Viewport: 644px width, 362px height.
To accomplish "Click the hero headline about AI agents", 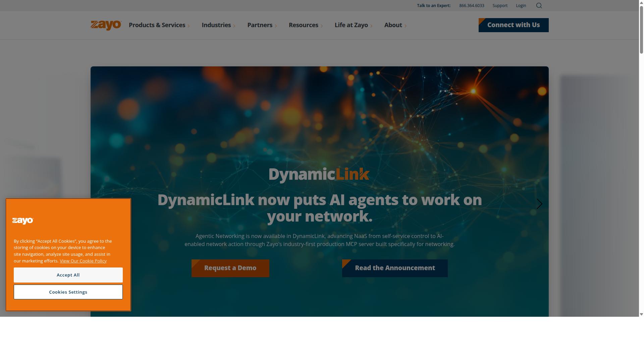I will click(x=320, y=208).
